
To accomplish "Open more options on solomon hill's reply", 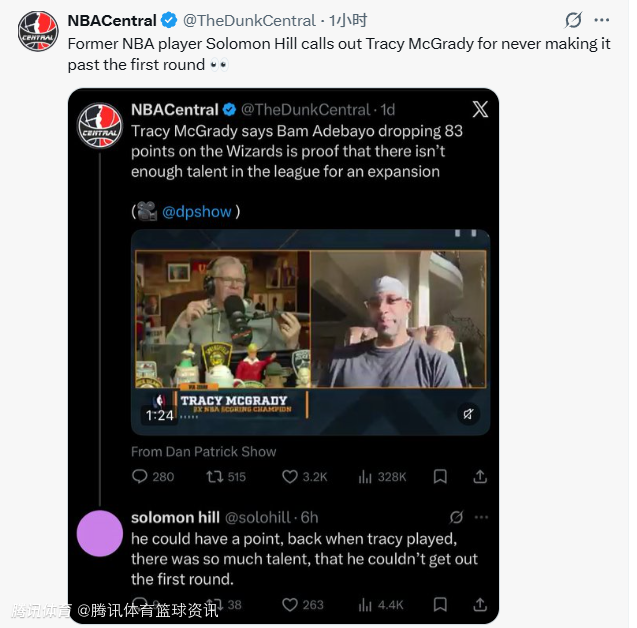I will pos(481,517).
